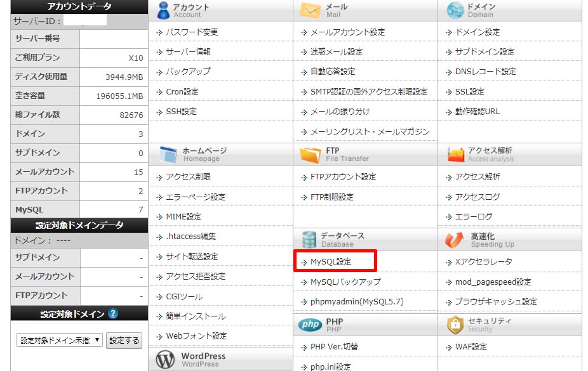Click the Homepage section icon
Screen dimensions: 588x371
(167, 154)
